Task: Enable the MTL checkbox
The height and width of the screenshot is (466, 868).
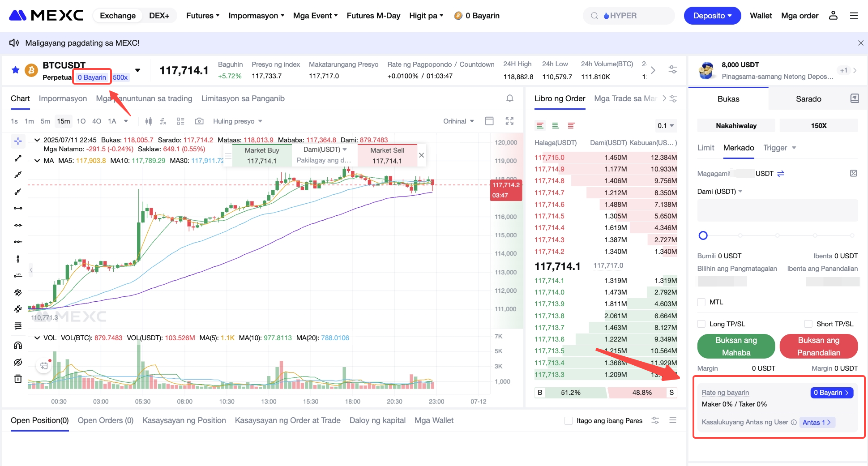Action: tap(701, 302)
